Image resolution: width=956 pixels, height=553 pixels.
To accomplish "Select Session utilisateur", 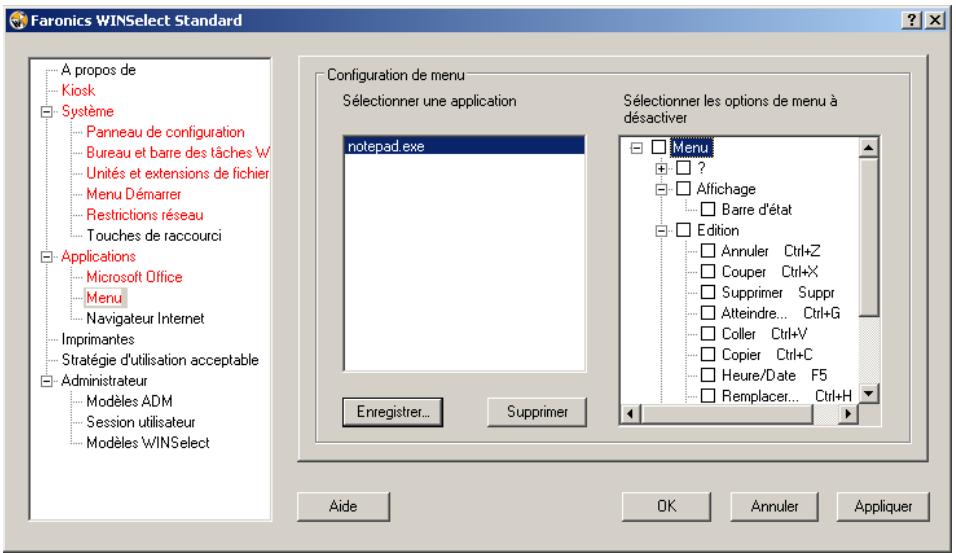I will (x=141, y=422).
